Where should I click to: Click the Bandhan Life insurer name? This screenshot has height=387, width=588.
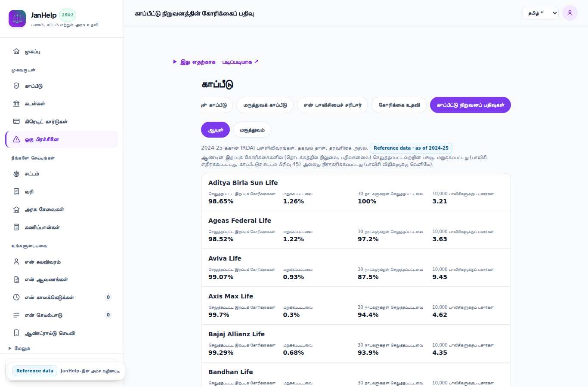[231, 372]
